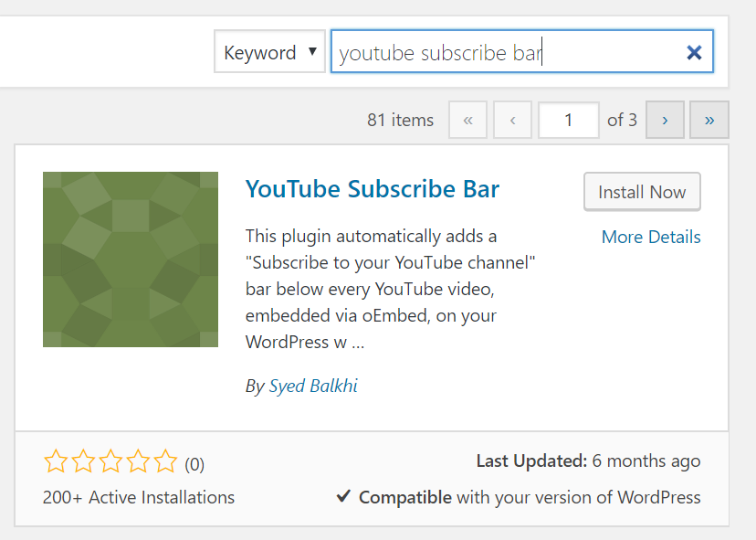Select the fifth rating star
Screen dimensions: 756x540
coord(165,461)
